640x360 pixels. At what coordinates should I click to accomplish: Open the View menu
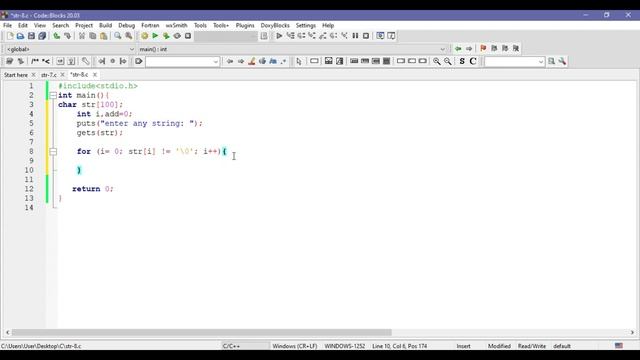(40, 25)
